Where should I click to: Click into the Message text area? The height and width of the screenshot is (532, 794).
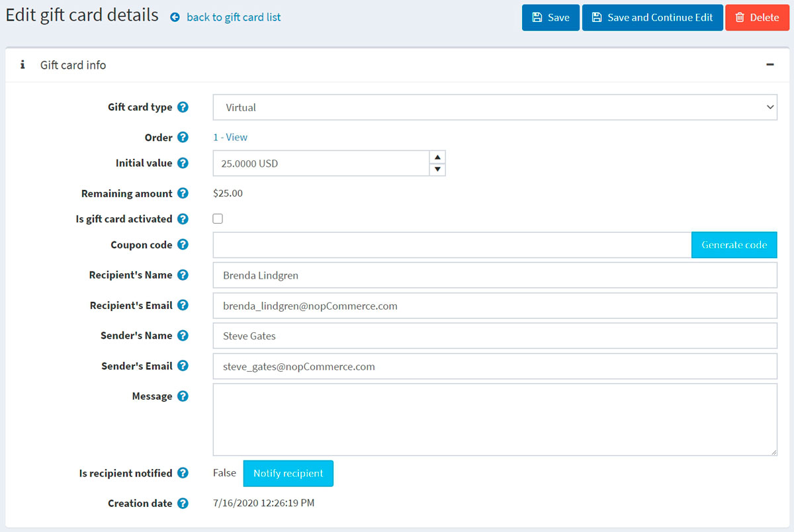(494, 420)
